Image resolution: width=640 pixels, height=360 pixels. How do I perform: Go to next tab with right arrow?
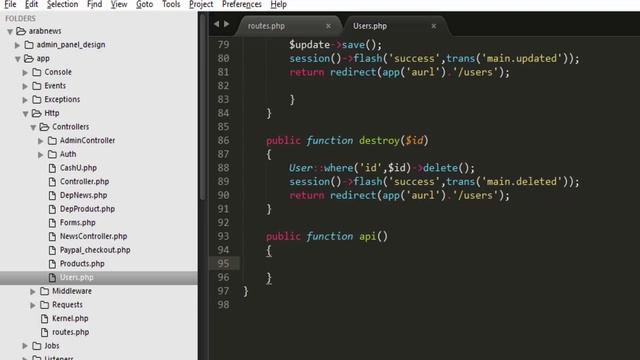point(227,24)
